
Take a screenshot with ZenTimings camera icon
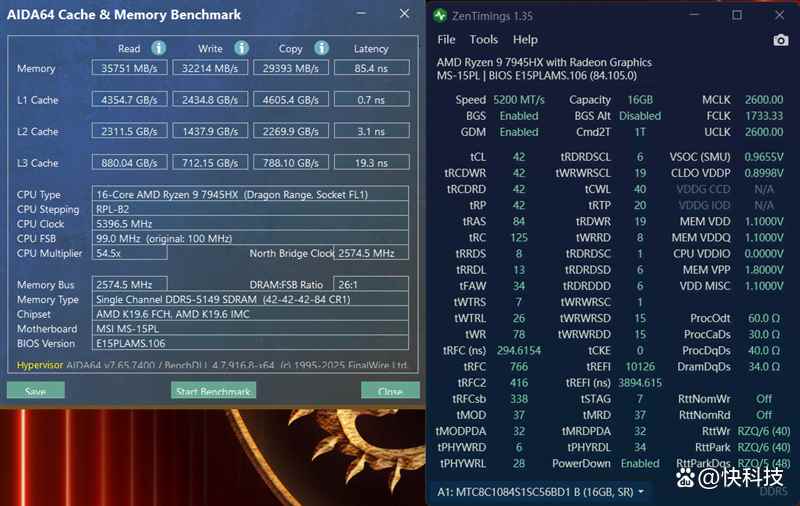[780, 40]
